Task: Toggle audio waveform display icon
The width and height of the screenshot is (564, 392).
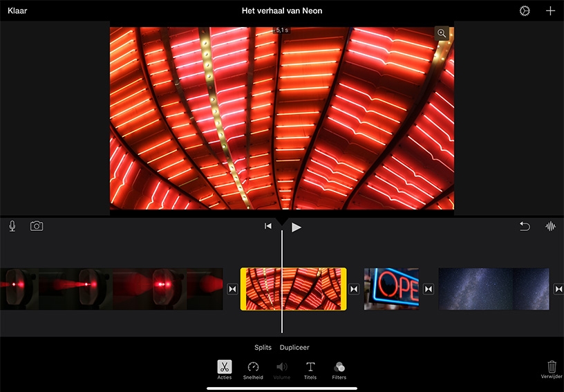Action: (551, 226)
